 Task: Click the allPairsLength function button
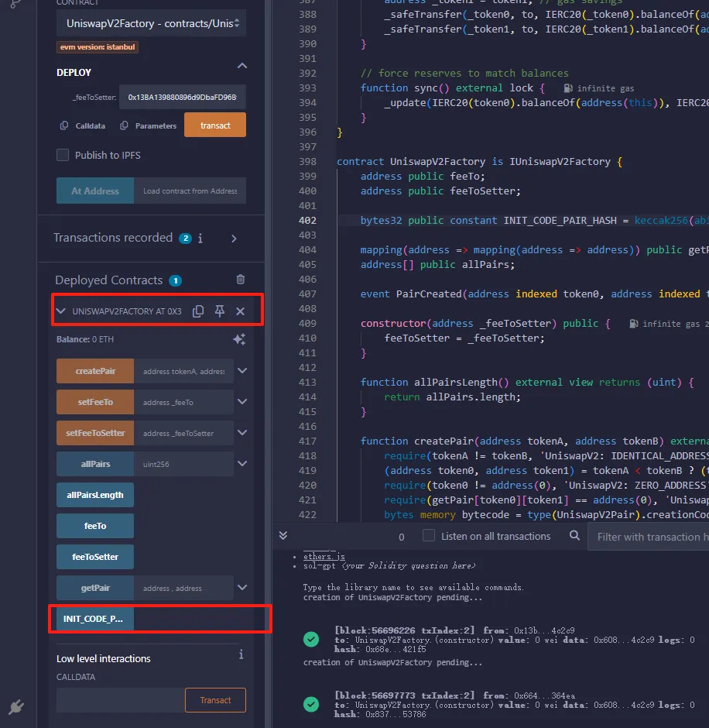(x=94, y=495)
